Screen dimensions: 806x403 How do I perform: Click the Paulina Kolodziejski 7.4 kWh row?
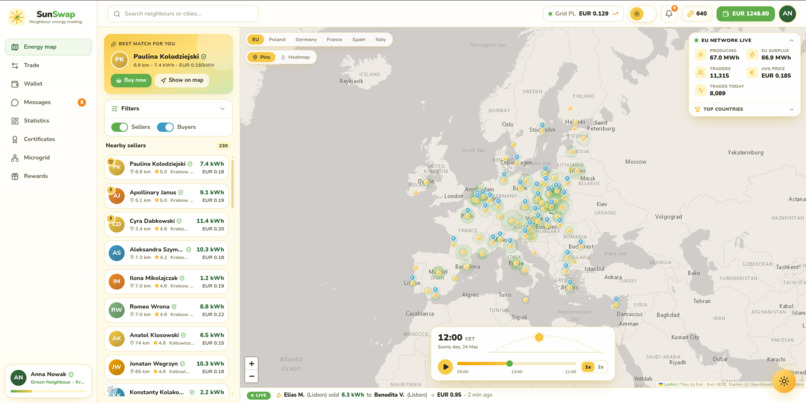tap(166, 168)
